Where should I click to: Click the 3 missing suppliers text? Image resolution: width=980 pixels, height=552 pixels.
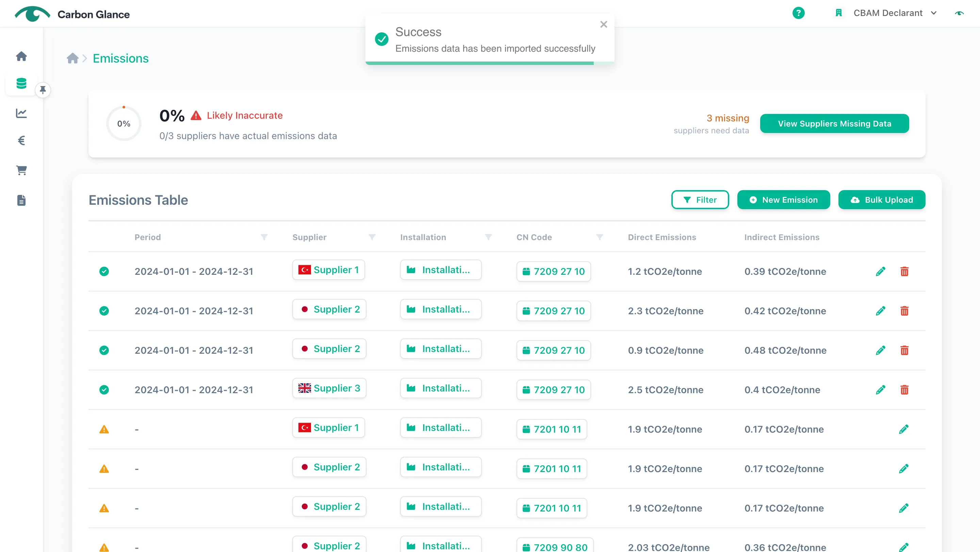point(728,118)
